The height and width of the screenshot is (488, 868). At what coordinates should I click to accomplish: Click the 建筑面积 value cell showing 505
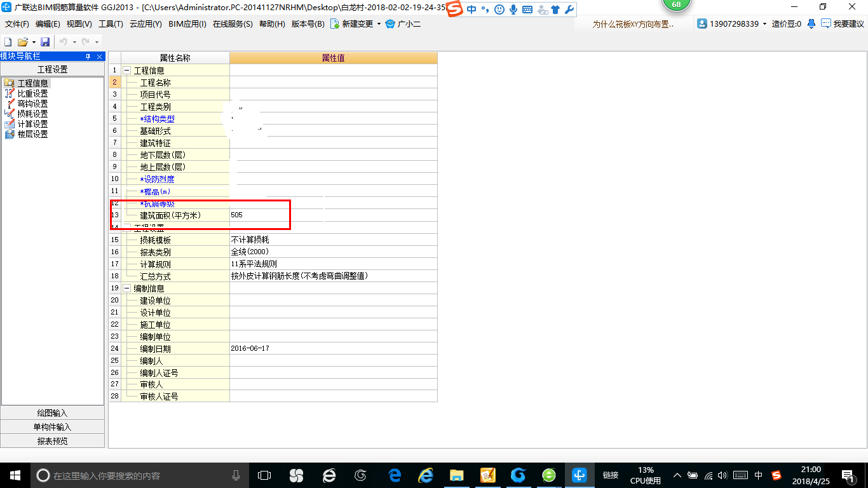(334, 215)
